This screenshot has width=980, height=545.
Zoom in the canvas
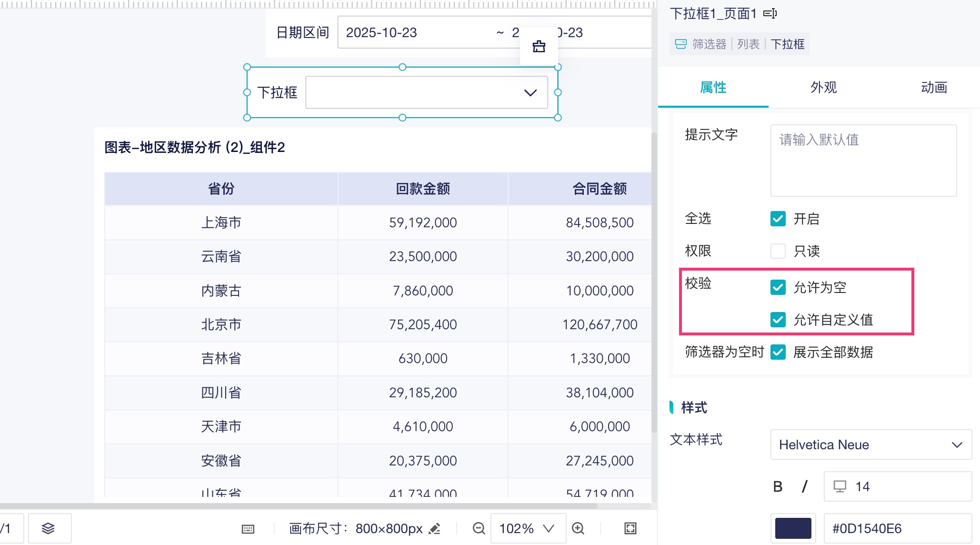pyautogui.click(x=578, y=528)
